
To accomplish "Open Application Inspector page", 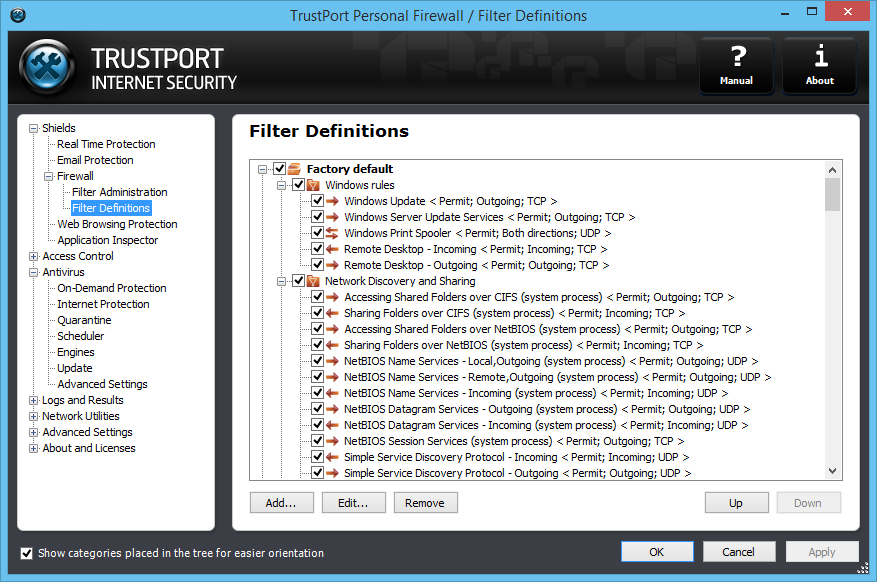I will [x=108, y=240].
